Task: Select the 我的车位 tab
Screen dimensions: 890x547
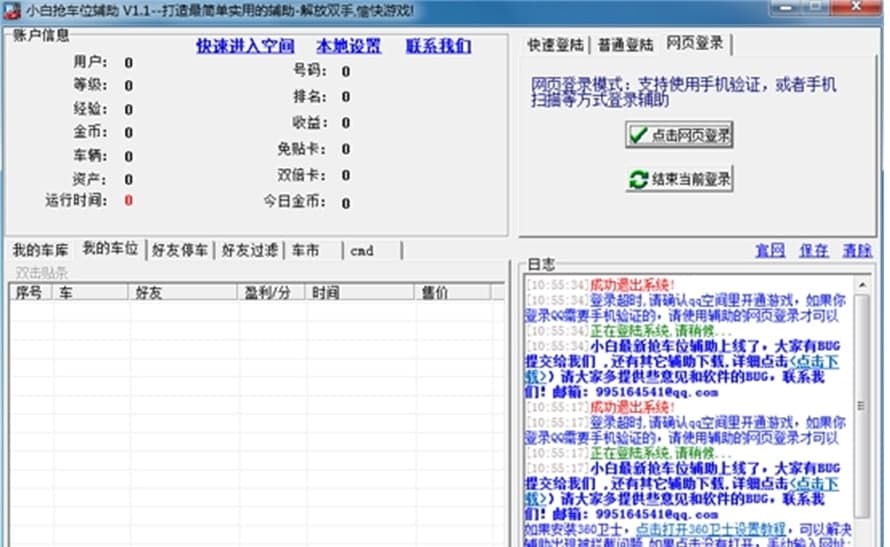Action: click(x=110, y=248)
